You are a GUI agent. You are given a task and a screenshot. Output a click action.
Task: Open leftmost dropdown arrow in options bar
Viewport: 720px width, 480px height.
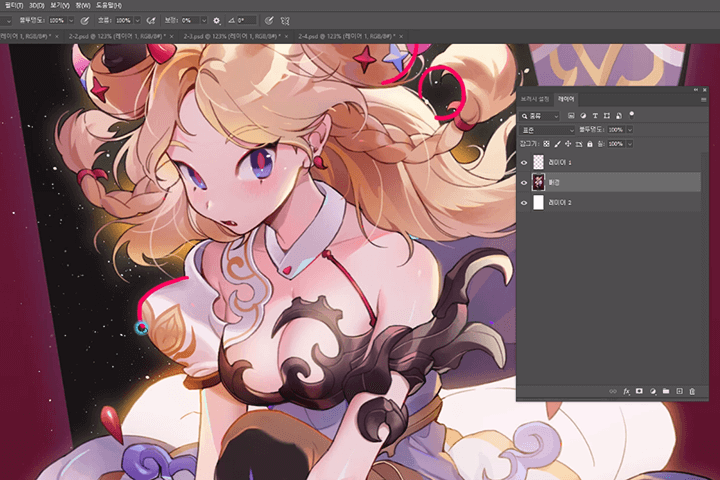click(x=9, y=21)
